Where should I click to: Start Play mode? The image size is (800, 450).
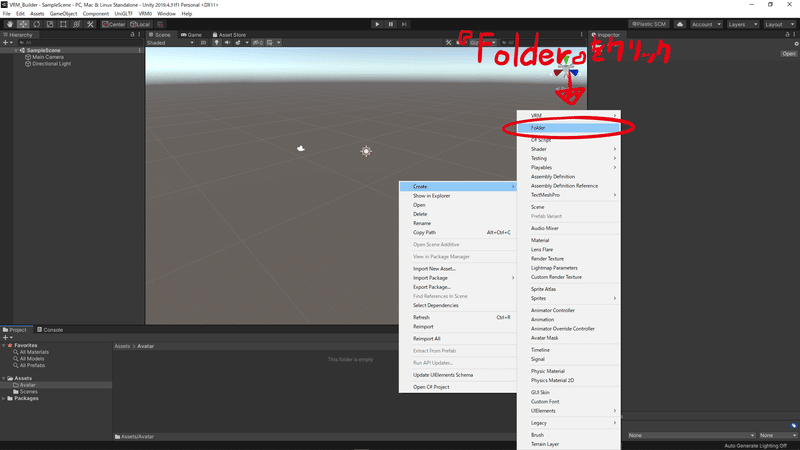click(377, 24)
